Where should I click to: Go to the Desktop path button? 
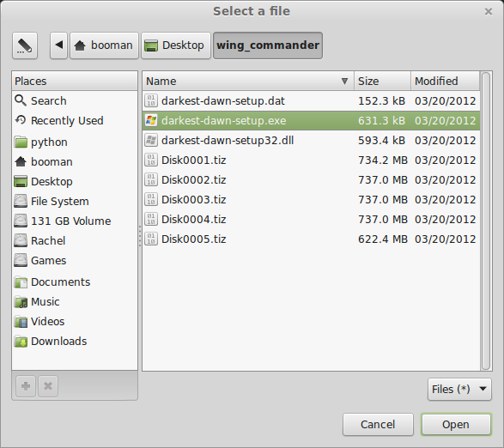(x=176, y=45)
